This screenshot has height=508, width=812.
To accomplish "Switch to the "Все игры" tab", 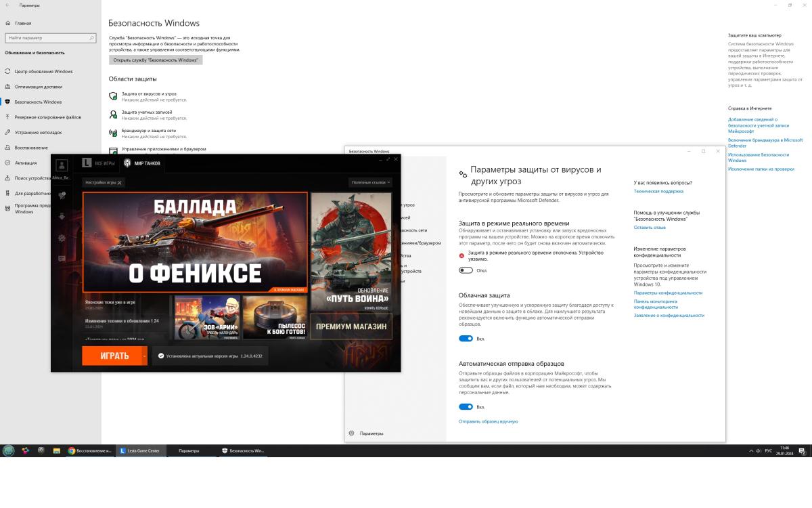I will click(98, 163).
